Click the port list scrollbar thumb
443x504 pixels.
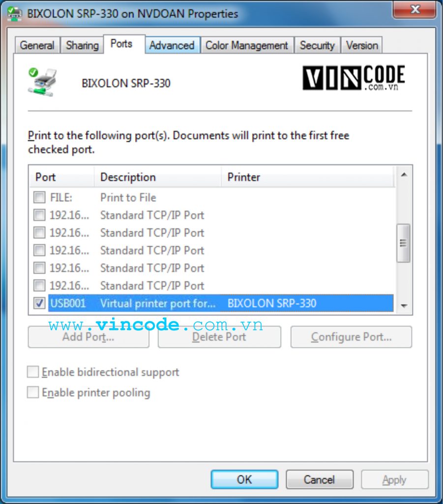click(404, 243)
